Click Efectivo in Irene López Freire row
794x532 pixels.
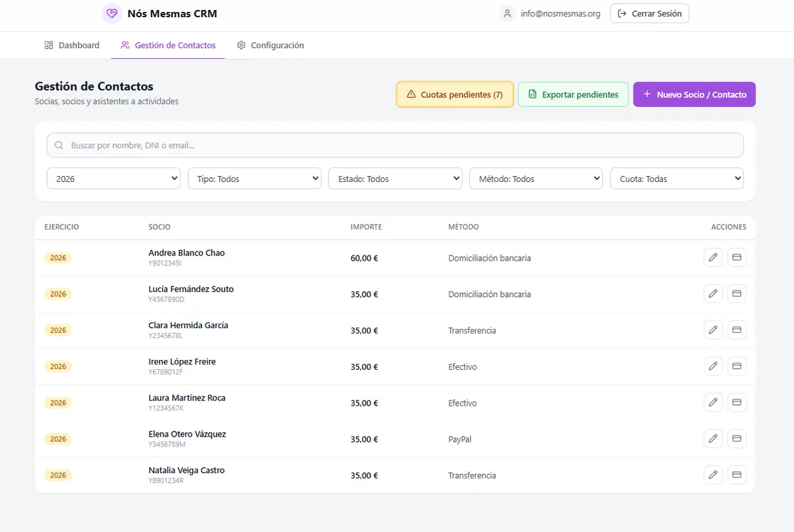[x=463, y=367]
